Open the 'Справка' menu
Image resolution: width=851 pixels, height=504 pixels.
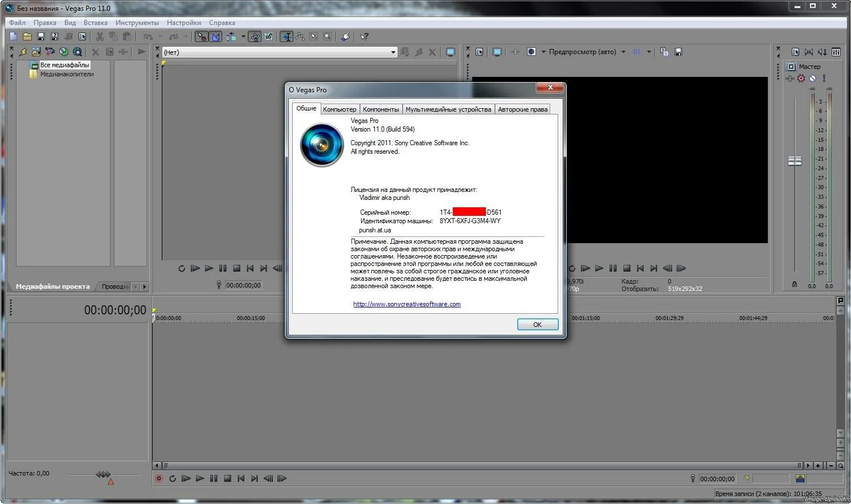click(x=222, y=23)
